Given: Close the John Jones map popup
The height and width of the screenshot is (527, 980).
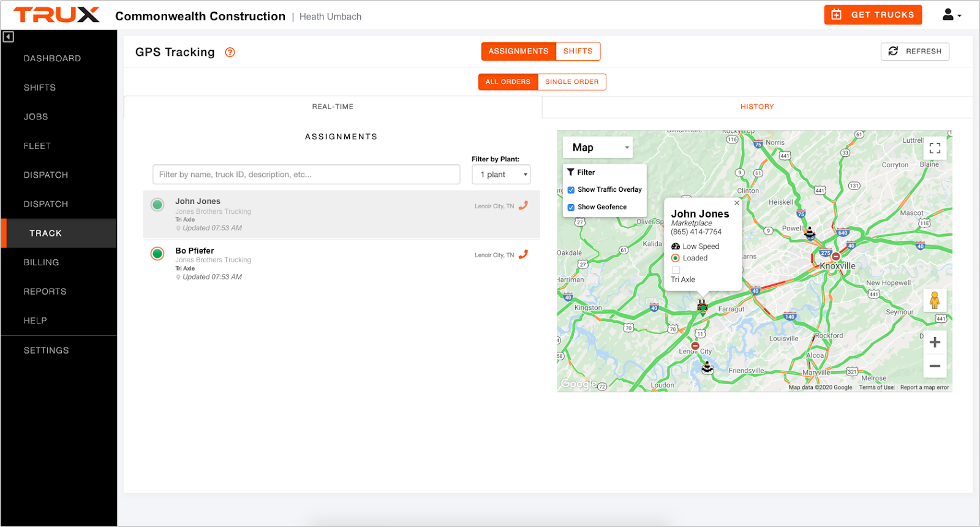Looking at the screenshot, I should [x=737, y=203].
